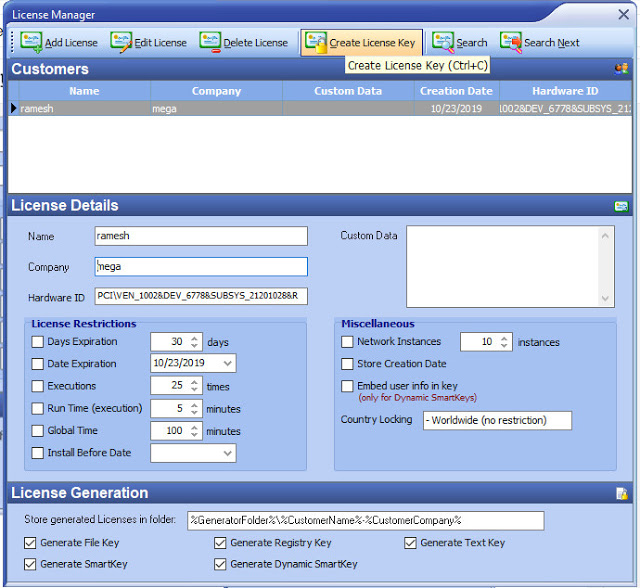This screenshot has height=588, width=640.
Task: Click the Delete License toolbar icon
Action: pos(210,42)
